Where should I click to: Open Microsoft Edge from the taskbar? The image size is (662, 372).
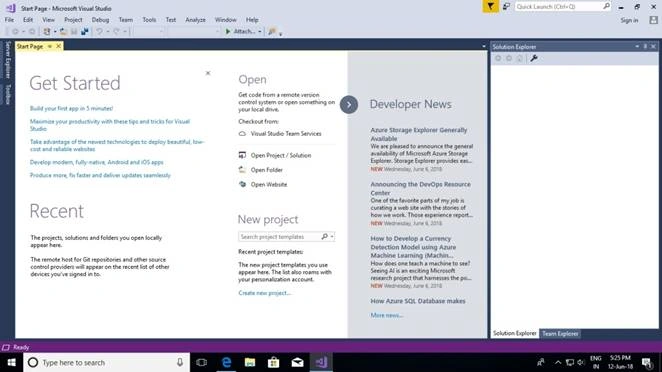pyautogui.click(x=227, y=362)
